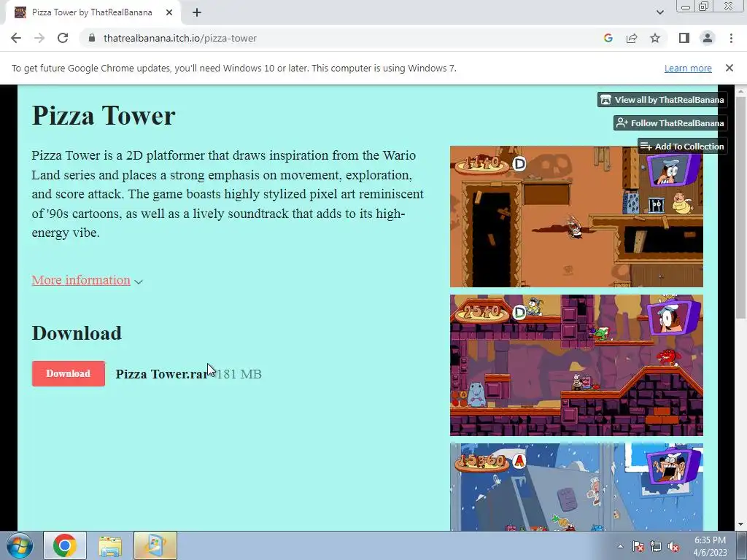The image size is (747, 560).
Task: Click the scrollbar up arrow
Action: [740, 90]
